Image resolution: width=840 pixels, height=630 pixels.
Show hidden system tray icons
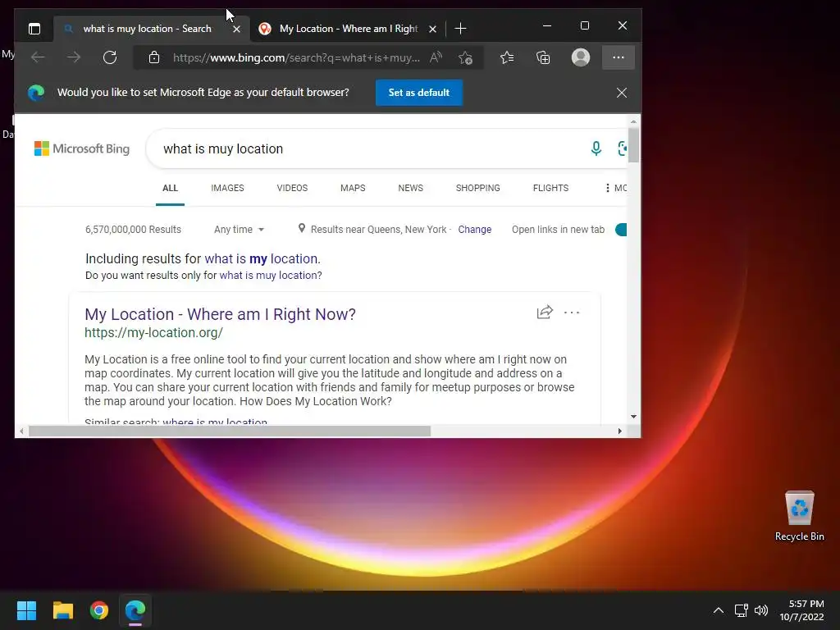coord(719,610)
